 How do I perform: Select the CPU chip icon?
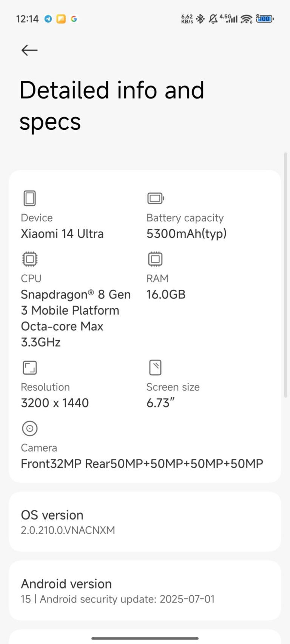pyautogui.click(x=29, y=259)
